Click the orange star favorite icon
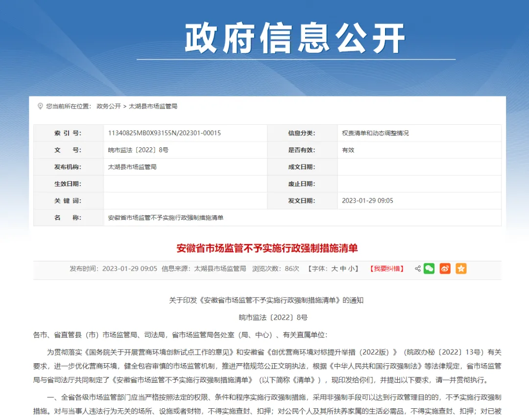The image size is (529, 420). (461, 269)
